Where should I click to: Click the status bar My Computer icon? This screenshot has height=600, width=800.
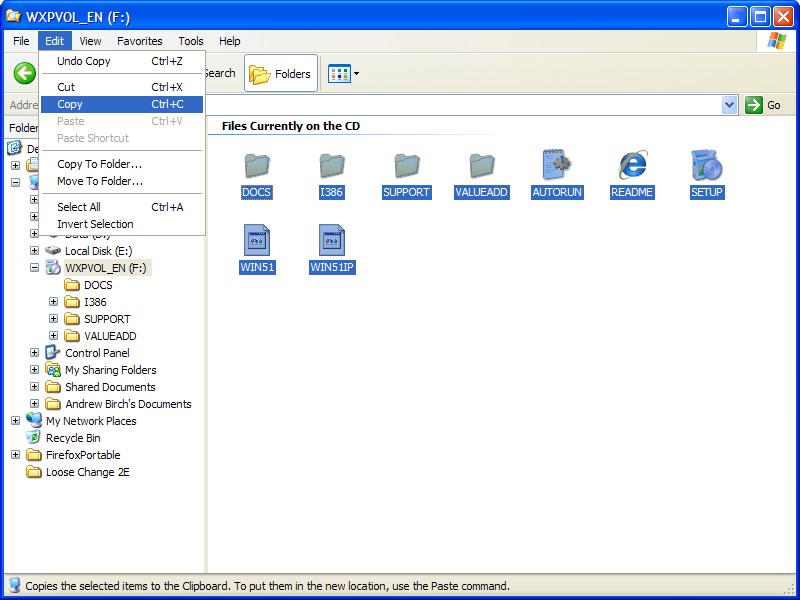pyautogui.click(x=14, y=585)
